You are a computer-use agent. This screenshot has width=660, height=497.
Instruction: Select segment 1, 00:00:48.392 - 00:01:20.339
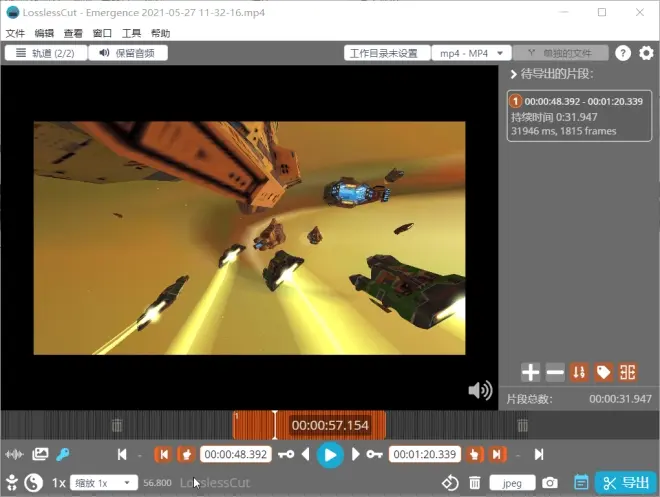[579, 116]
